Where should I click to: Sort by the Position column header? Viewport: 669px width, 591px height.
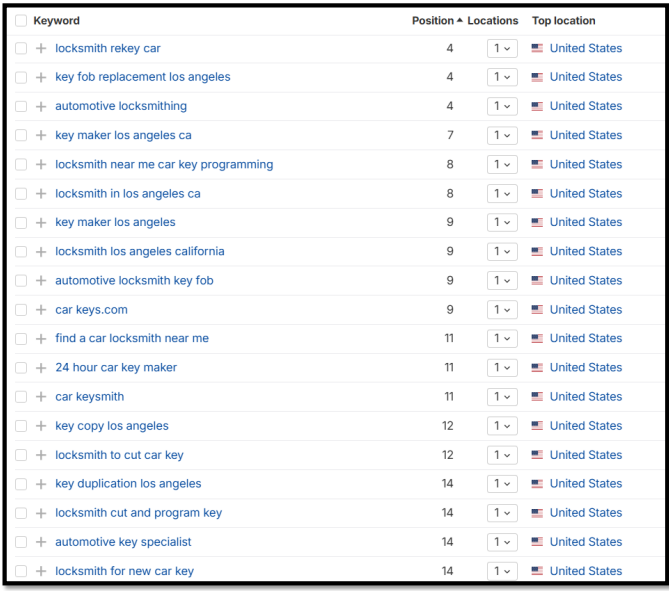click(x=436, y=20)
